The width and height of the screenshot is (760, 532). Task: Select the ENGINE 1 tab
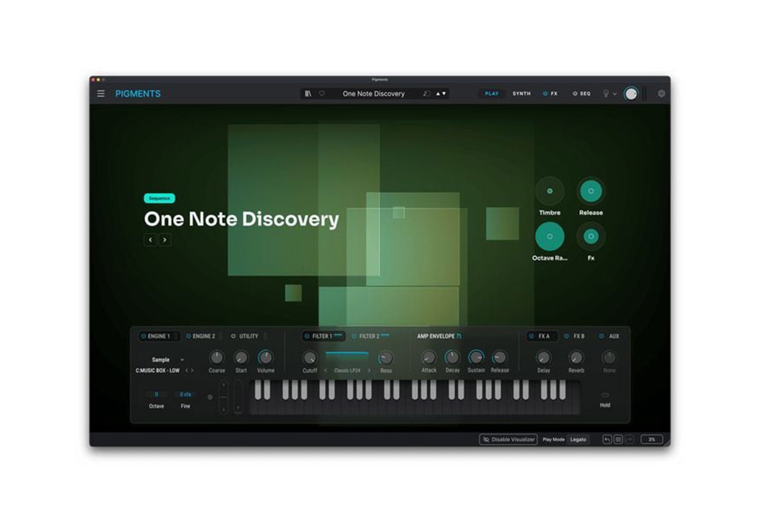coord(159,336)
